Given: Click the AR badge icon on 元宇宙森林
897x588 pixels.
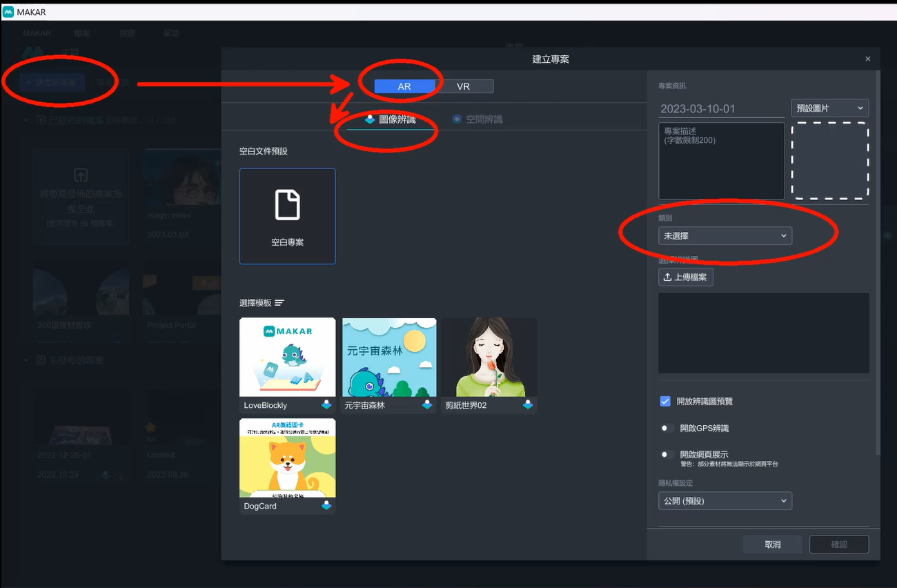Looking at the screenshot, I should point(427,405).
